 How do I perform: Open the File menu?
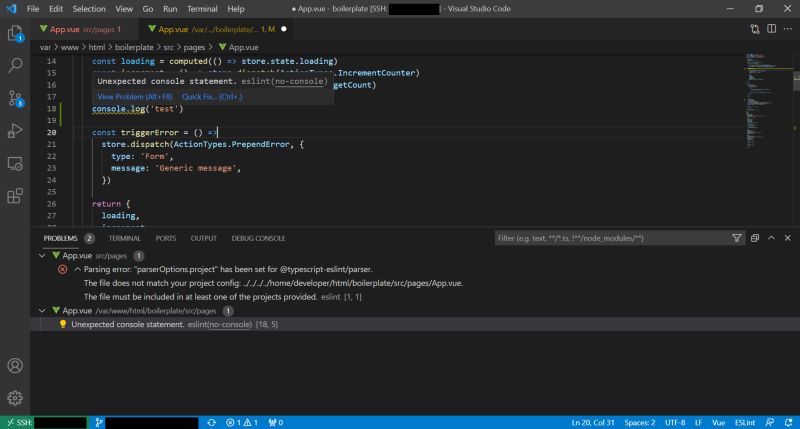coord(33,9)
